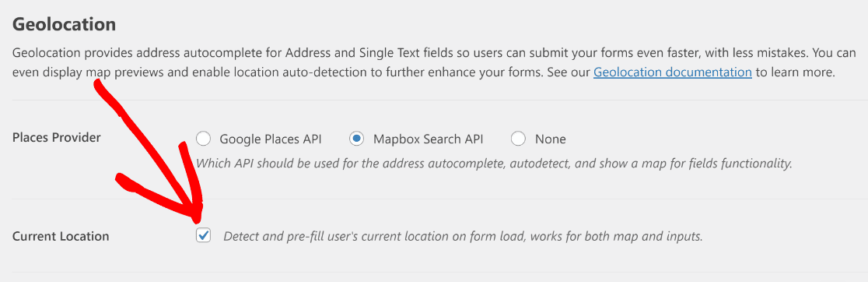Choose the None radio button for Places Provider
868x282 pixels.
(518, 139)
